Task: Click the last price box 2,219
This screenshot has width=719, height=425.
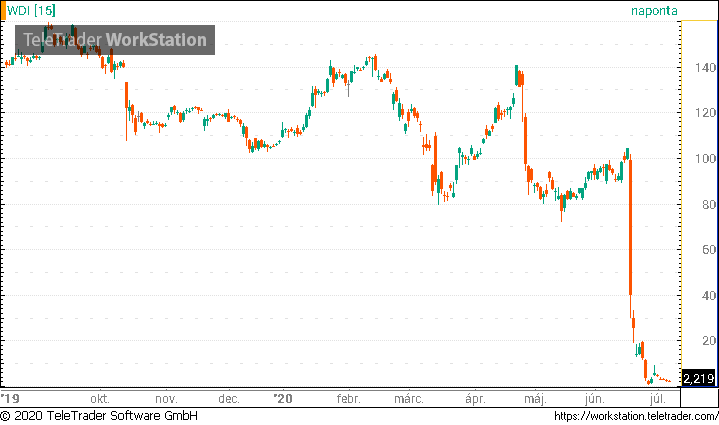Action: point(698,378)
